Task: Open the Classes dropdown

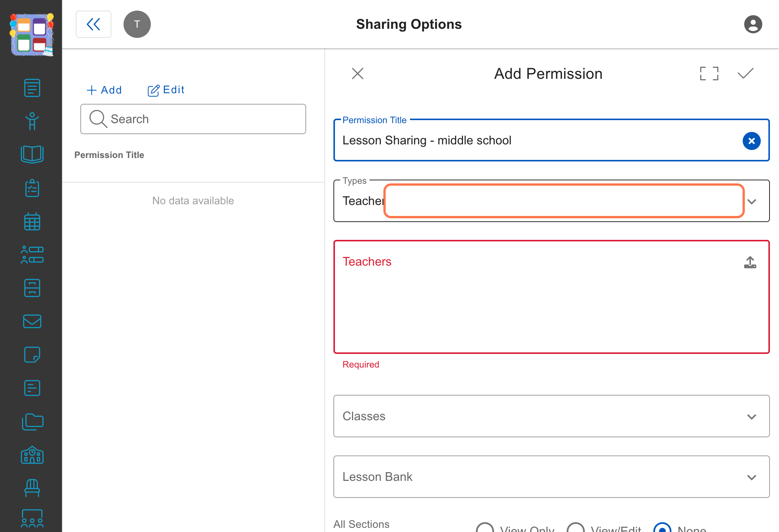Action: coord(551,416)
